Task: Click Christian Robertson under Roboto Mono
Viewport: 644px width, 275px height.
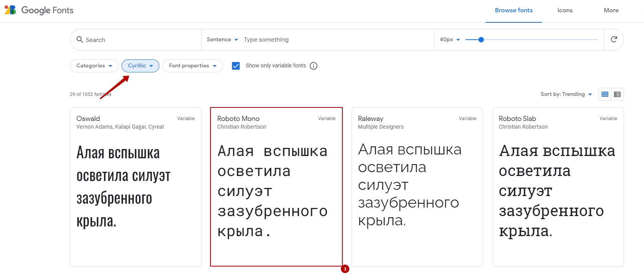Action: 242,127
